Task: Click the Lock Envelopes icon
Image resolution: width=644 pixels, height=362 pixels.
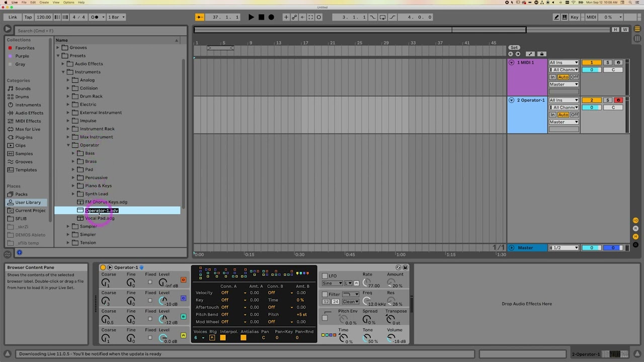Action: 542,54
